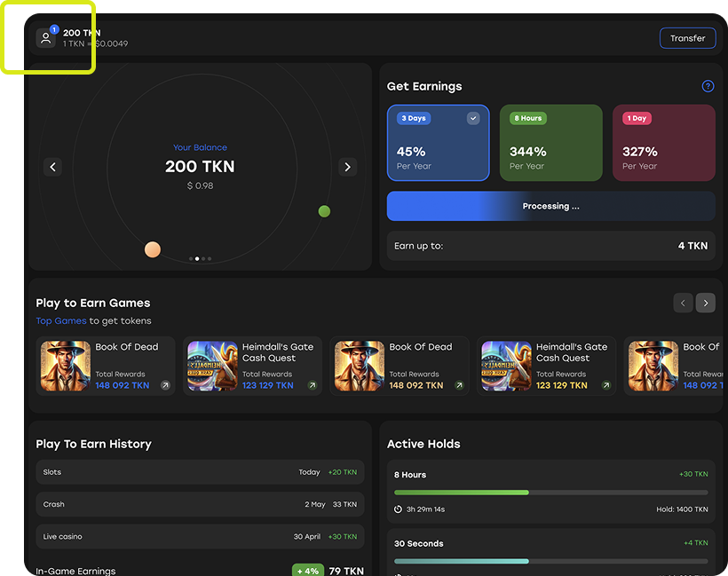Go to next balance slide with right chevron

347,167
